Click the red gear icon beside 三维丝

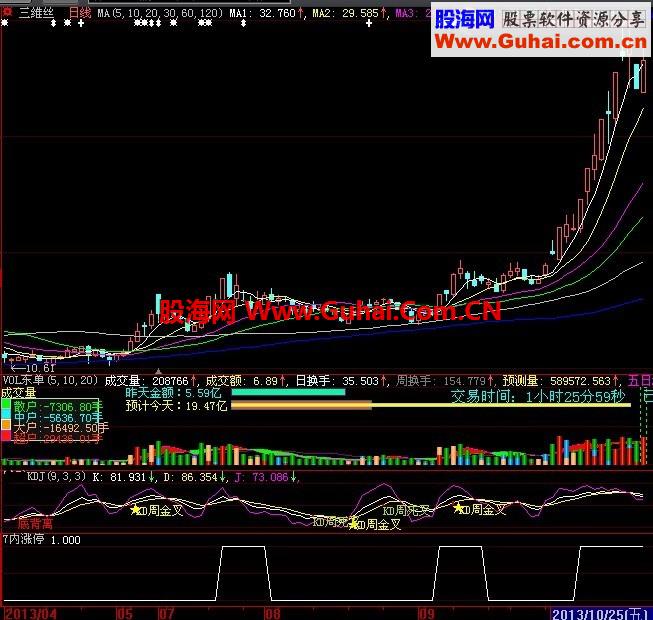click(7, 14)
